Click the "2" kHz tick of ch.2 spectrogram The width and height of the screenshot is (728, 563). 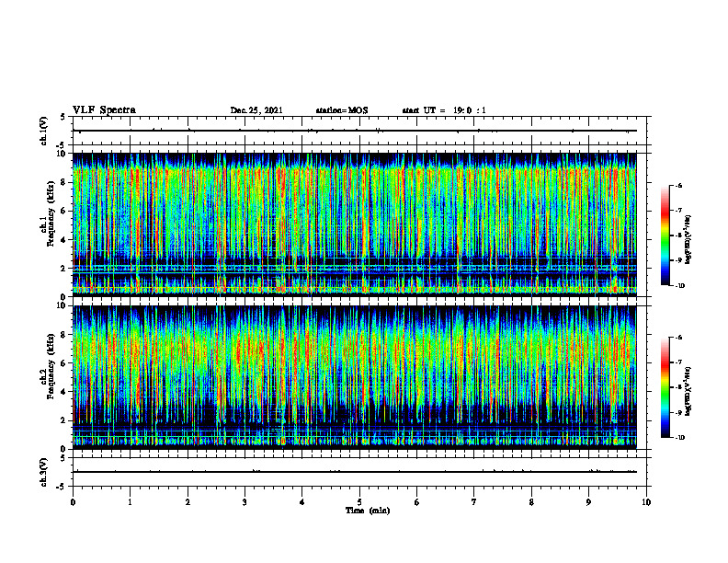(x=64, y=420)
